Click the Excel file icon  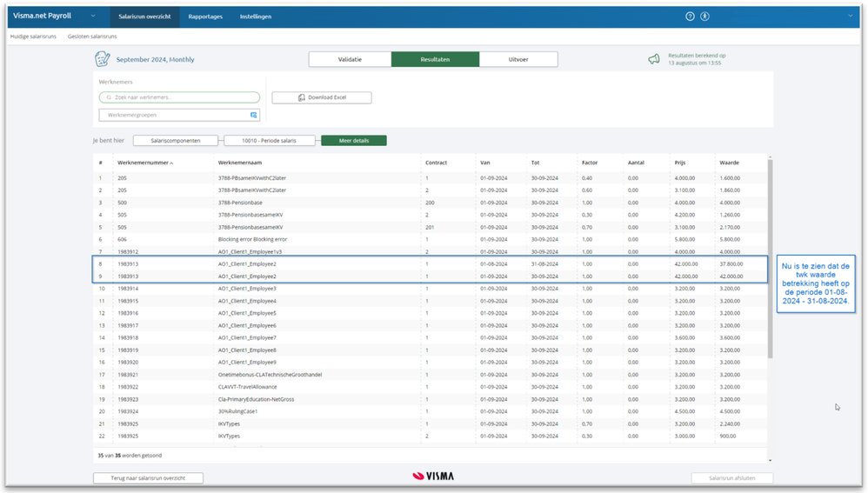click(x=302, y=97)
